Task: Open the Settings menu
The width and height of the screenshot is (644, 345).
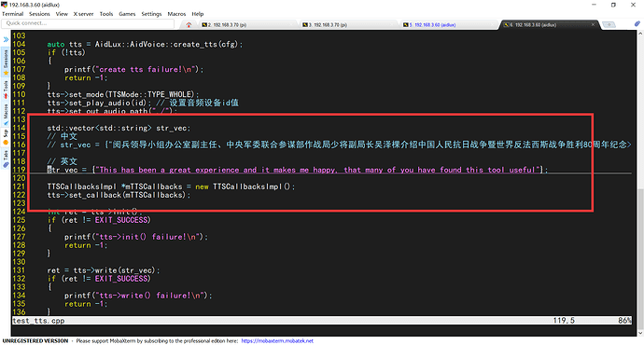Action: (x=151, y=14)
